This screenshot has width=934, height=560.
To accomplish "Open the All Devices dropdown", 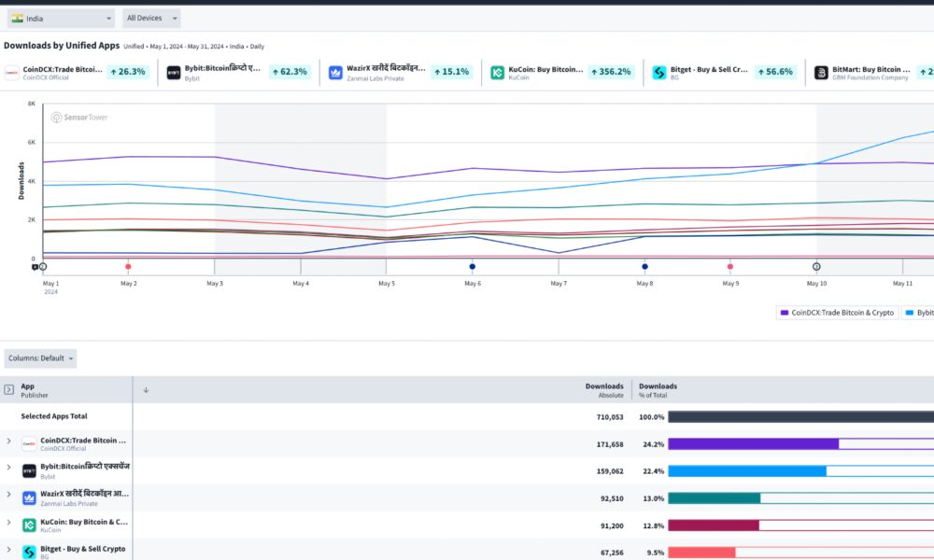I will (151, 18).
